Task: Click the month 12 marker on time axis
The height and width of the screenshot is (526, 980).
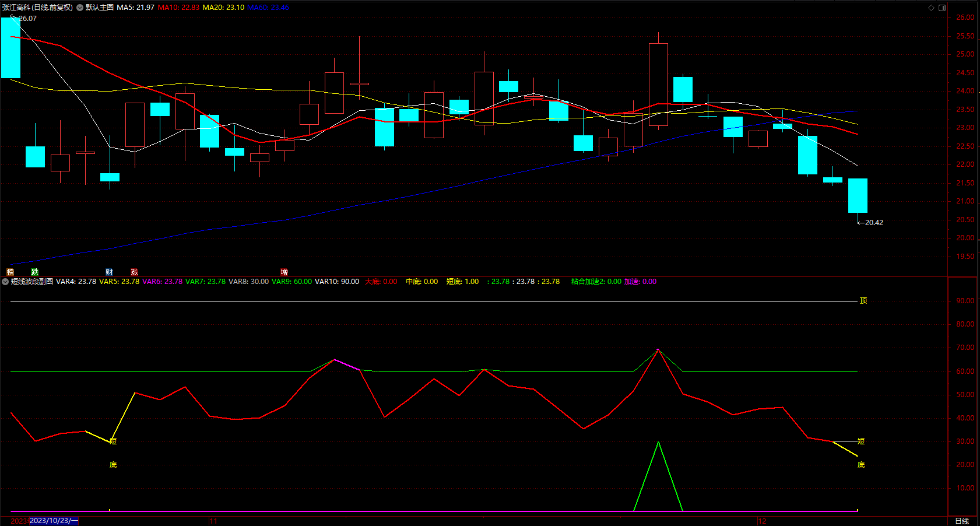Action: coord(762,521)
